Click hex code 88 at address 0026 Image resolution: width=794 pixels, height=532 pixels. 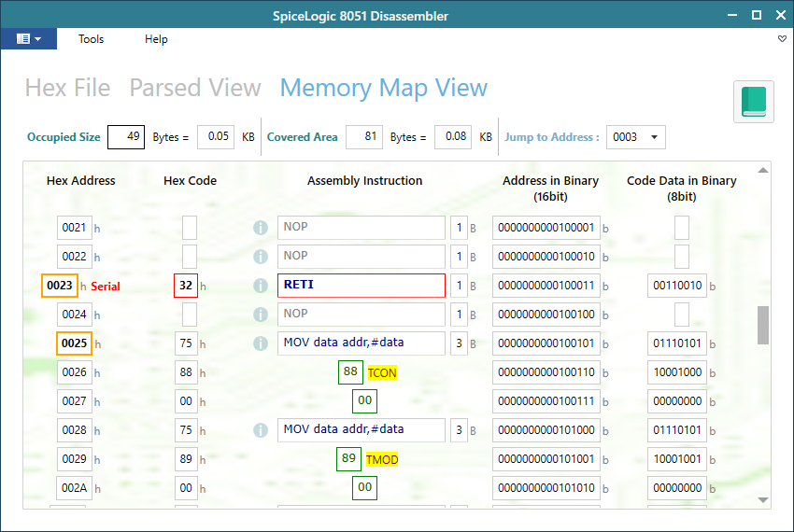[186, 372]
